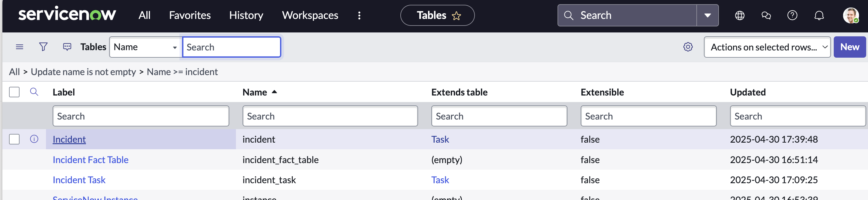Open the History menu
The image size is (868, 200).
[246, 16]
